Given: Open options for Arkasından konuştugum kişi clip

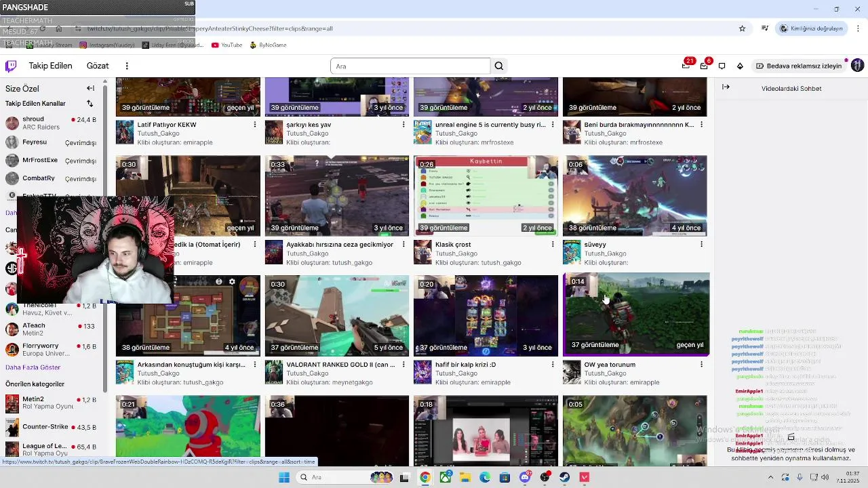Looking at the screenshot, I should (255, 364).
